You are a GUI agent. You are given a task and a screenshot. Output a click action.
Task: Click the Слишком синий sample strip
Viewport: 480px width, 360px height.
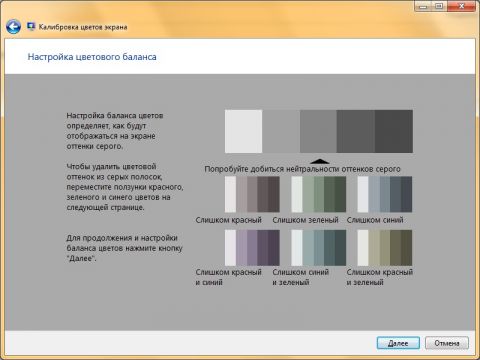click(385, 194)
